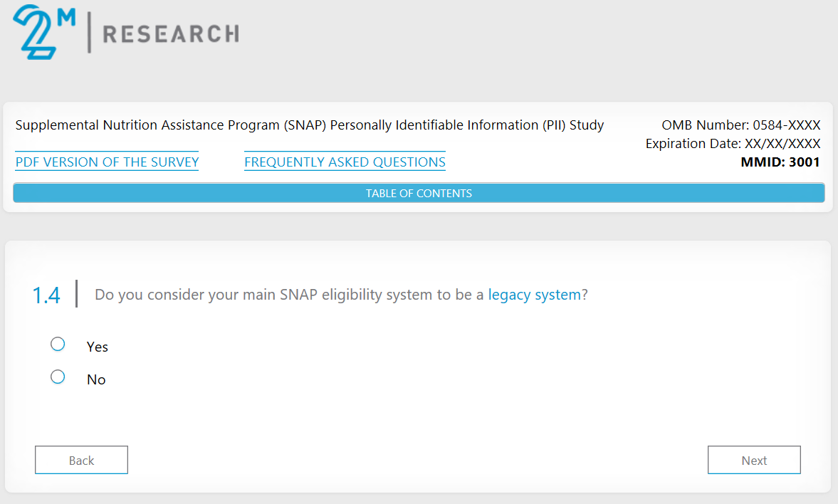Image resolution: width=838 pixels, height=504 pixels.
Task: Expand the Table of Contents bar
Action: coord(419,193)
